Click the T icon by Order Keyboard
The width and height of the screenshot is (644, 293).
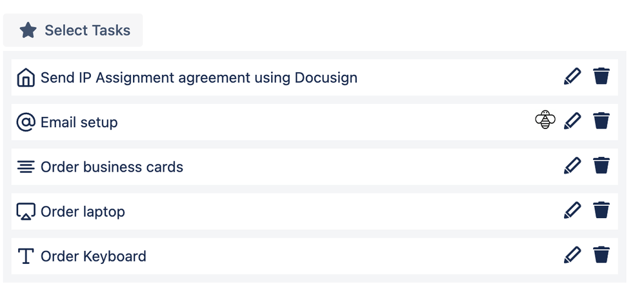[26, 256]
